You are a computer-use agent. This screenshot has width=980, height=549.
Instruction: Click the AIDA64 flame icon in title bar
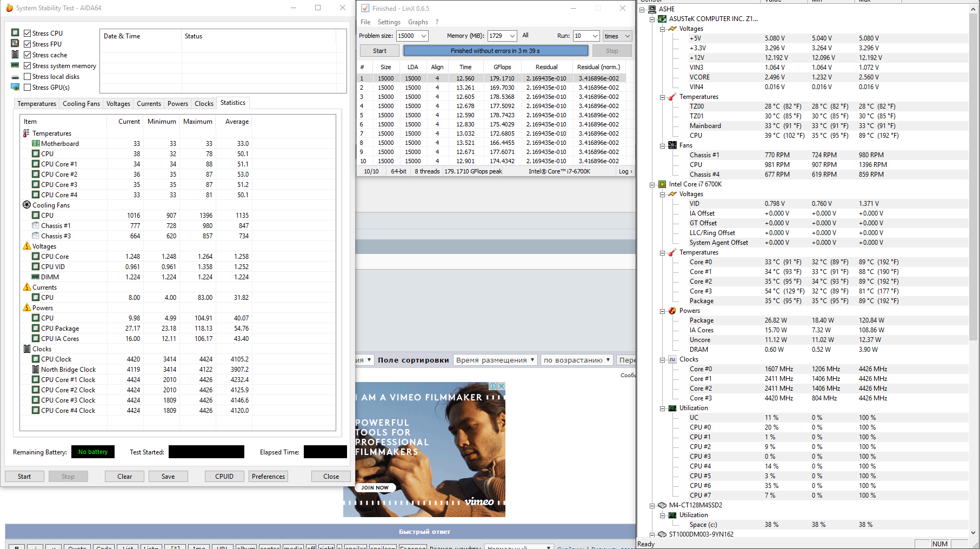9,8
